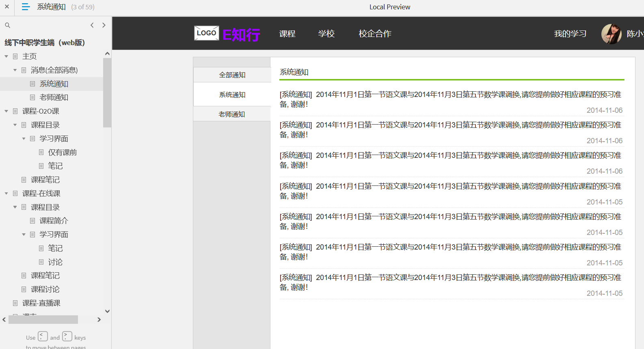The image size is (644, 349).
Task: Click the LOGO image in header
Action: (x=206, y=33)
